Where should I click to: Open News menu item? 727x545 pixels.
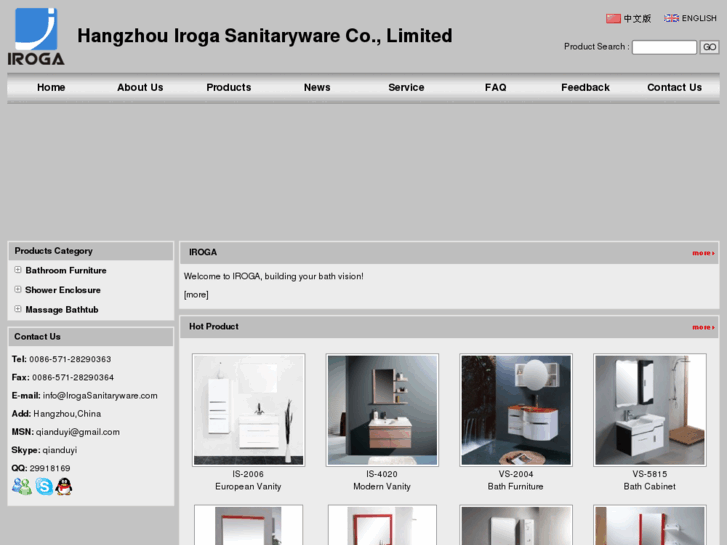pyautogui.click(x=317, y=87)
